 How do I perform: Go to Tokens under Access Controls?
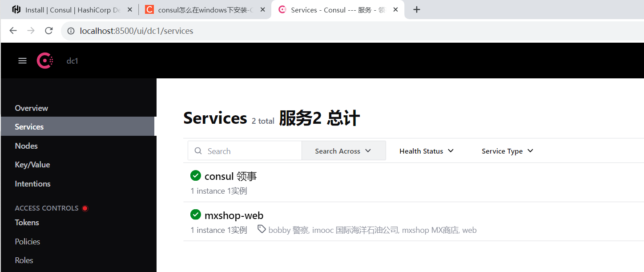coord(27,223)
